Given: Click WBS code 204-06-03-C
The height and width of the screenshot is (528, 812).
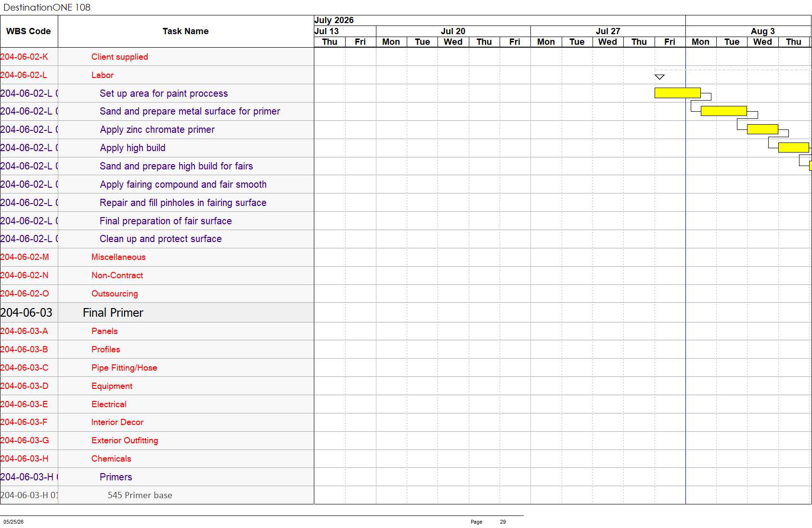Looking at the screenshot, I should point(24,368).
